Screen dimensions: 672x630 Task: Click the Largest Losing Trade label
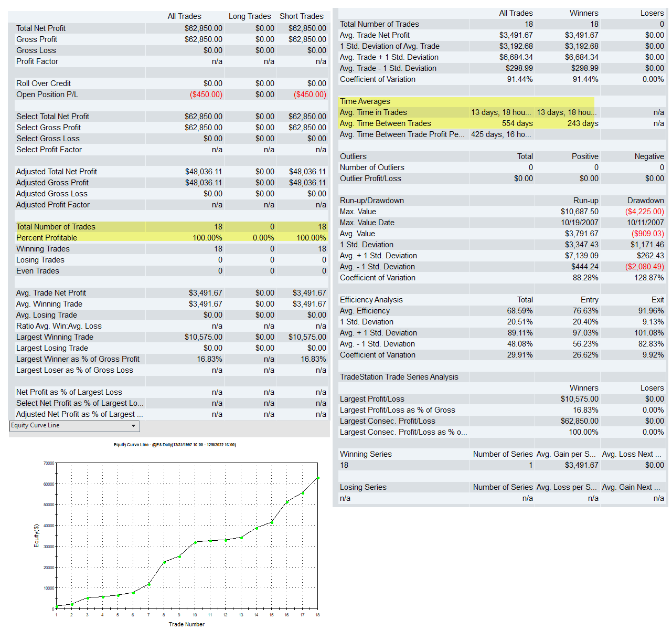(52, 348)
